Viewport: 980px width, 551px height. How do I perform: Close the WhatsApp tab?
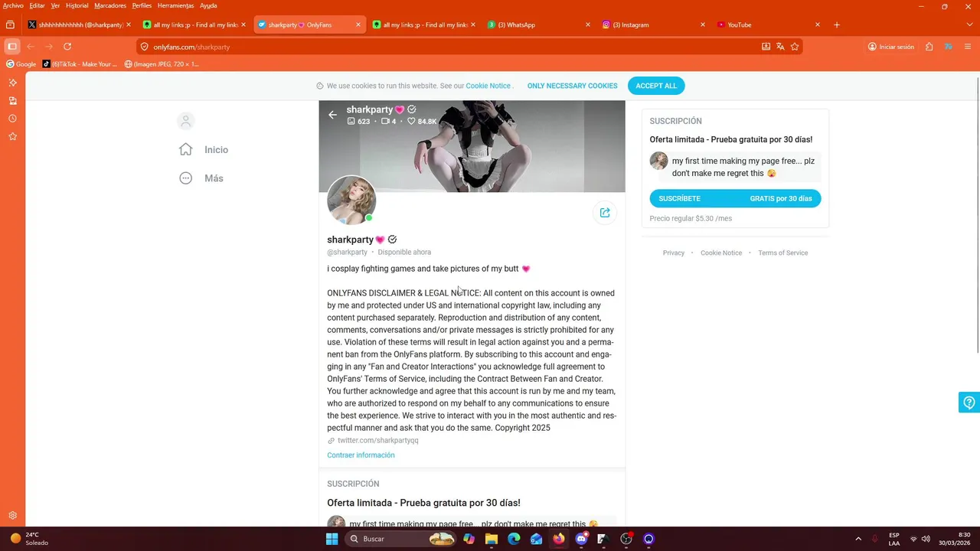tap(588, 24)
